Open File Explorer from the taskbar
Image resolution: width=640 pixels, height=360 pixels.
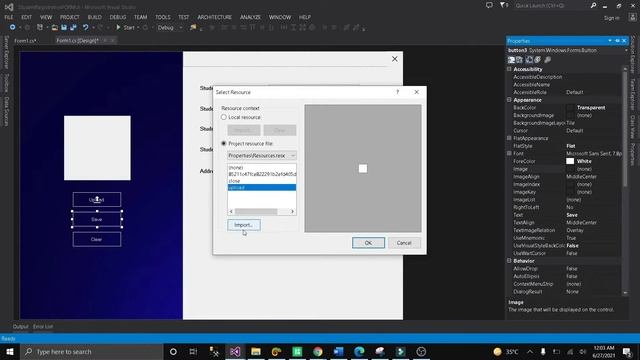click(256, 351)
